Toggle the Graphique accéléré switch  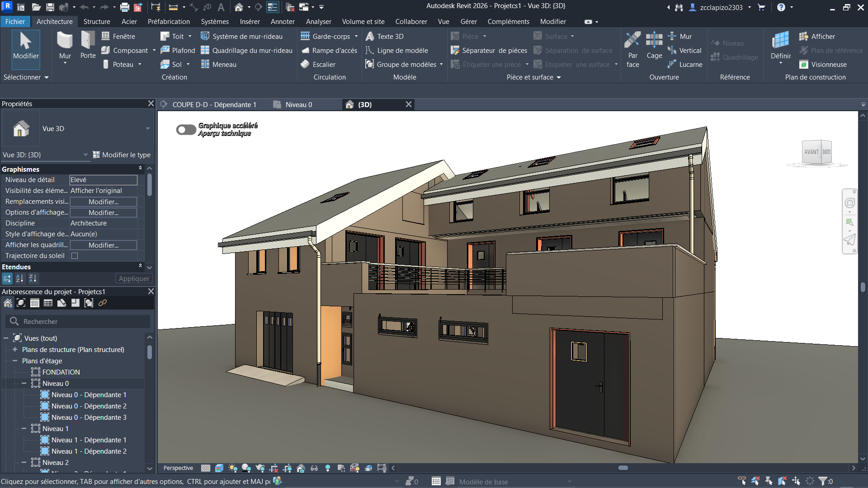click(186, 130)
